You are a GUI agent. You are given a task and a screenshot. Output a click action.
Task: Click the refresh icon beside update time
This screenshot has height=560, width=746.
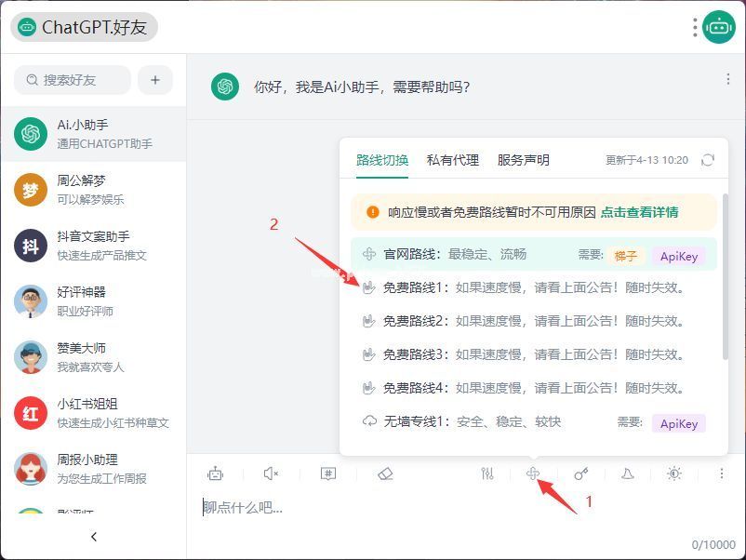(708, 160)
